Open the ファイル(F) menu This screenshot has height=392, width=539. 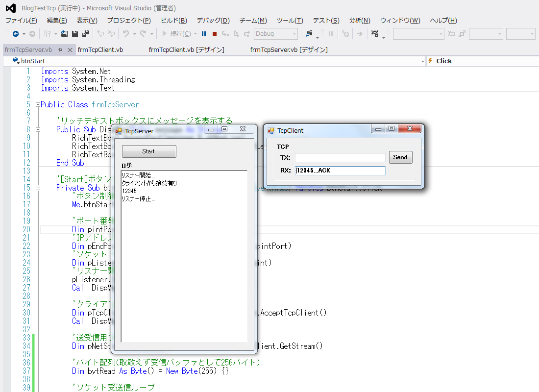(x=21, y=20)
